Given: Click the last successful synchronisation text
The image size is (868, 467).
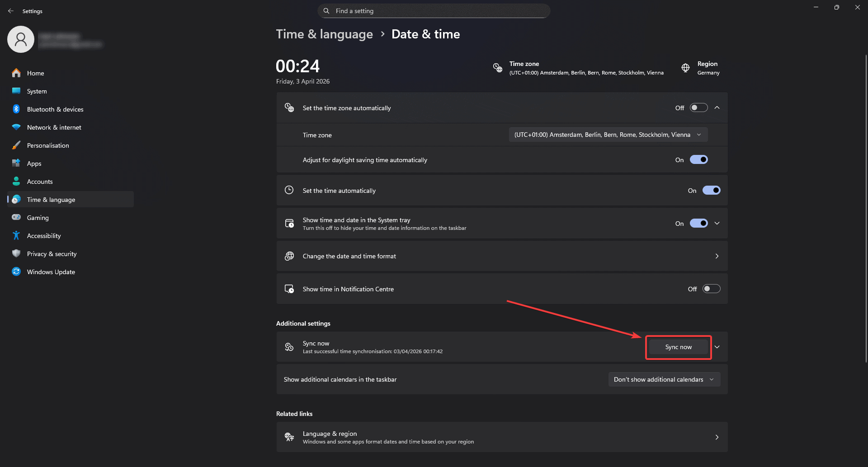Looking at the screenshot, I should pos(373,351).
